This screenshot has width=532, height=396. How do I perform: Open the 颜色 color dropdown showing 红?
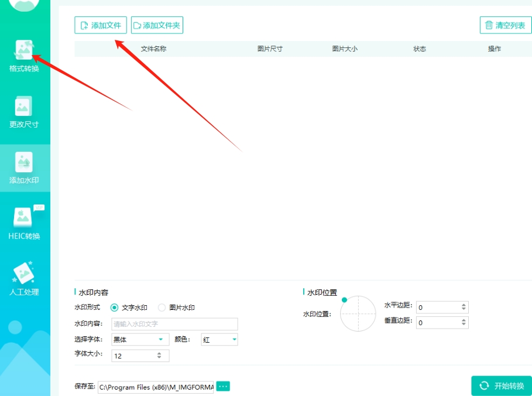[x=219, y=339]
